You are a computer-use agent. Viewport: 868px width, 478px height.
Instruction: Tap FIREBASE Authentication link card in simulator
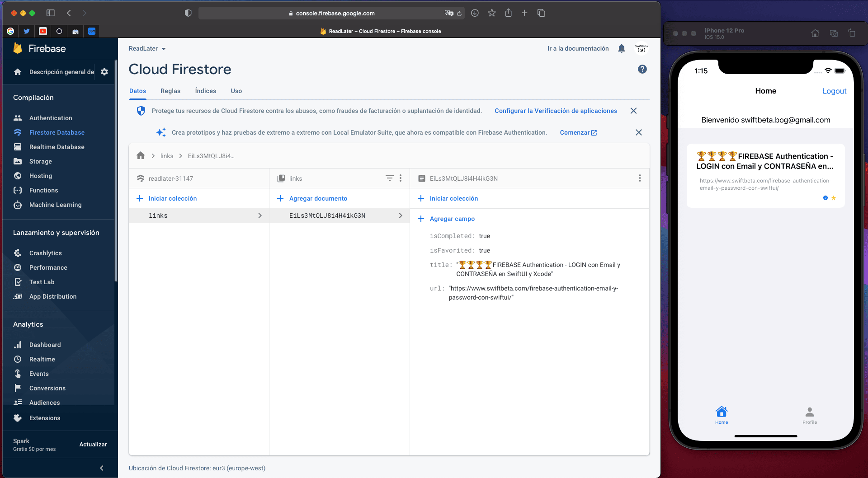(x=765, y=175)
